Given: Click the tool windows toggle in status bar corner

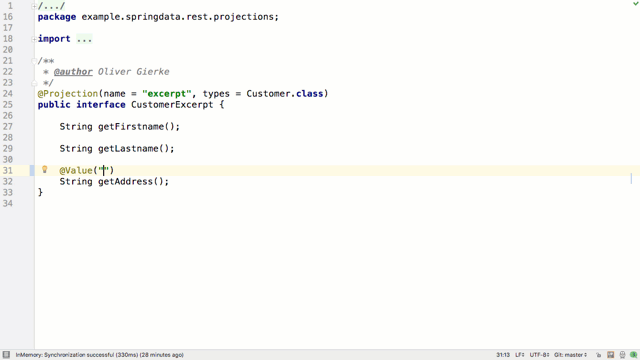Looking at the screenshot, I should [6, 355].
